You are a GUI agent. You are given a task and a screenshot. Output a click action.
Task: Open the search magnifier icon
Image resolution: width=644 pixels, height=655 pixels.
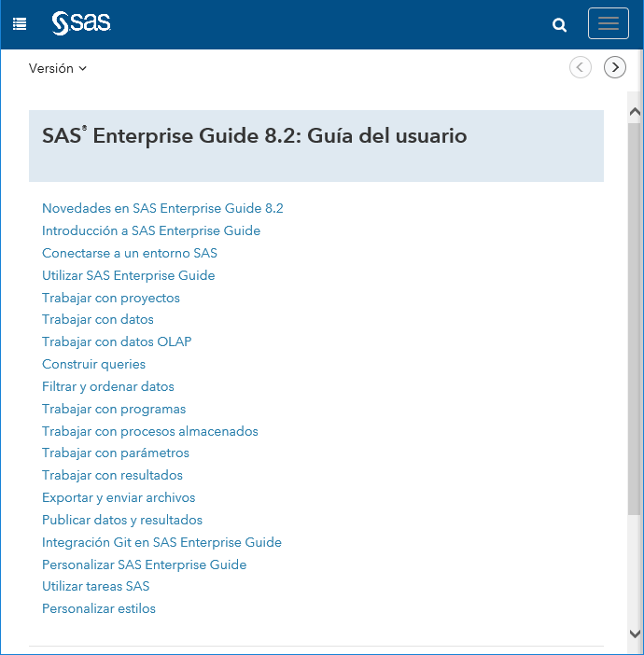click(560, 25)
